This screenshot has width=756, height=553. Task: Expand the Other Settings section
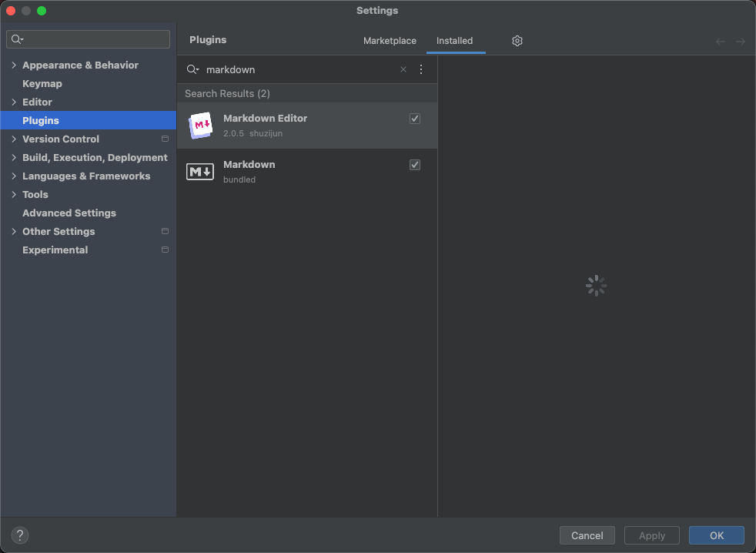point(14,231)
